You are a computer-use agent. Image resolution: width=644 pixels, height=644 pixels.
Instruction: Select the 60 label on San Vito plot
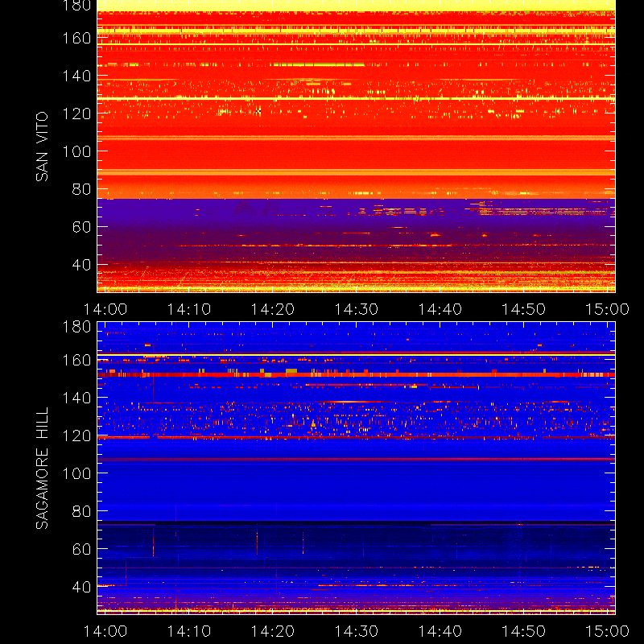click(x=82, y=227)
